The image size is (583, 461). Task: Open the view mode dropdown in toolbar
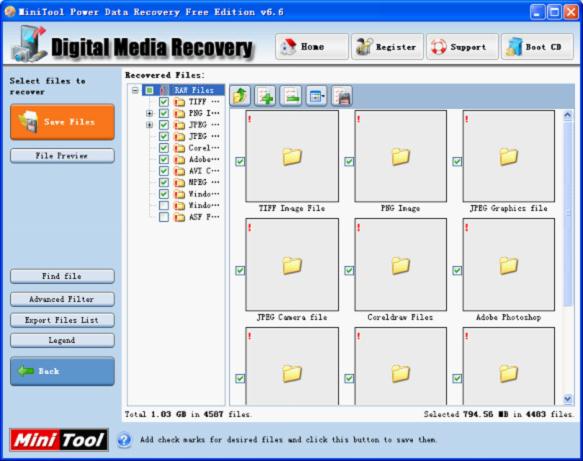pos(316,96)
